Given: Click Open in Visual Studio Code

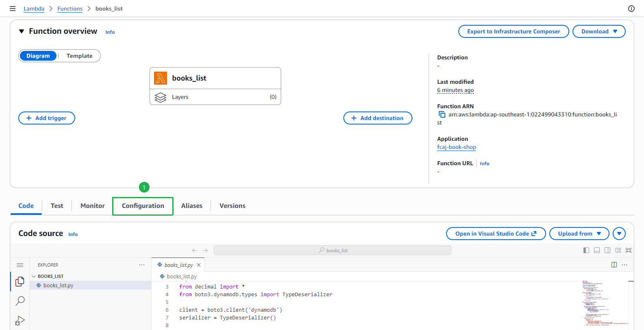Looking at the screenshot, I should [x=496, y=234].
